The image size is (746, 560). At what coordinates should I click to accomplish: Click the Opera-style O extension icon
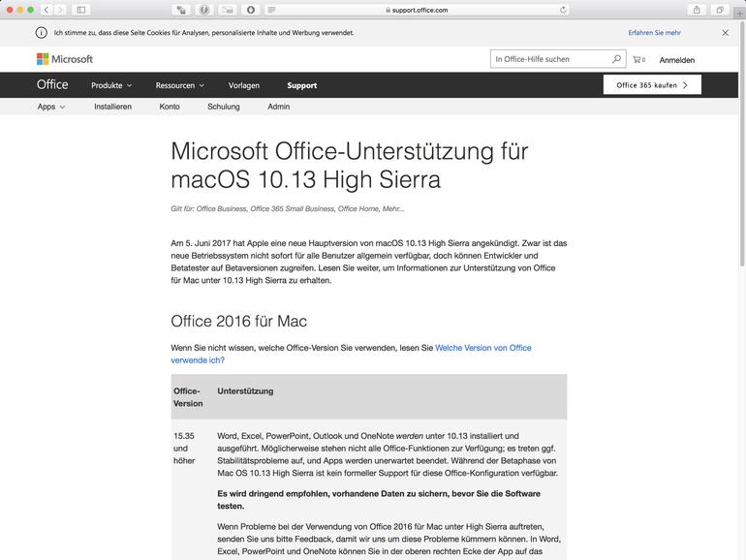tap(251, 10)
